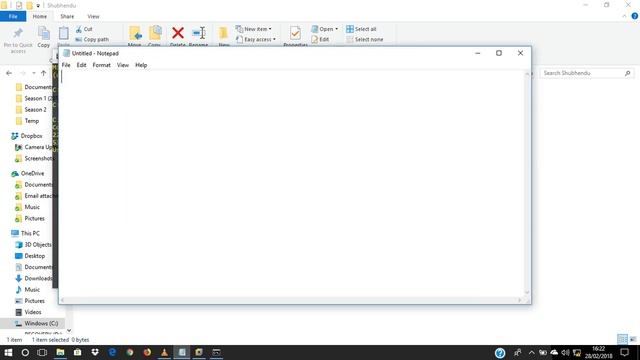
Task: Open the Open dropdown in the ribbon
Action: [324, 29]
